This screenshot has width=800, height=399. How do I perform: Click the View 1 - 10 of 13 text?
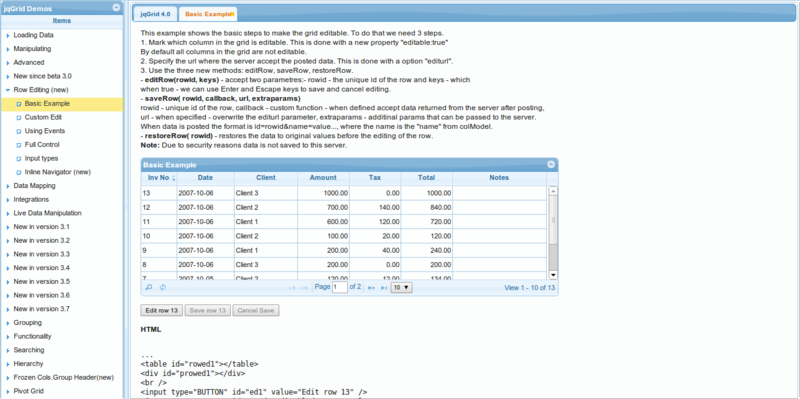coord(530,287)
